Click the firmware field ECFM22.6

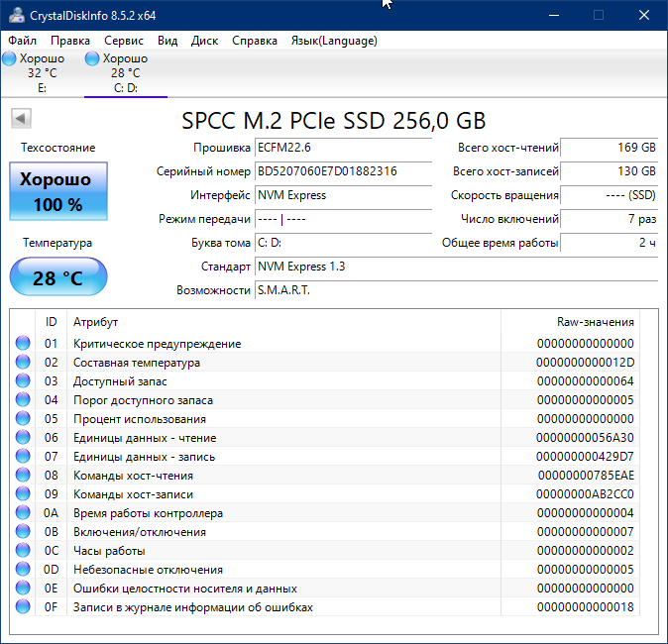[343, 148]
